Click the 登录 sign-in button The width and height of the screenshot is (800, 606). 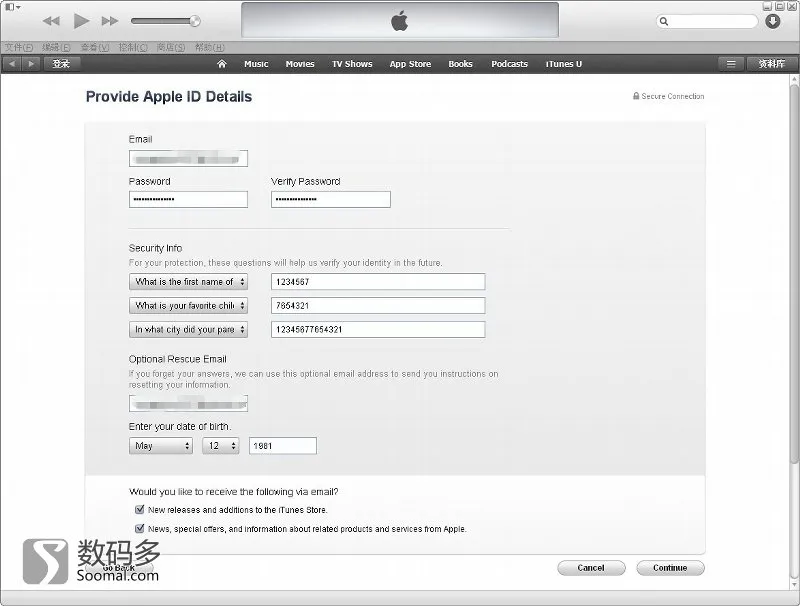[x=61, y=64]
